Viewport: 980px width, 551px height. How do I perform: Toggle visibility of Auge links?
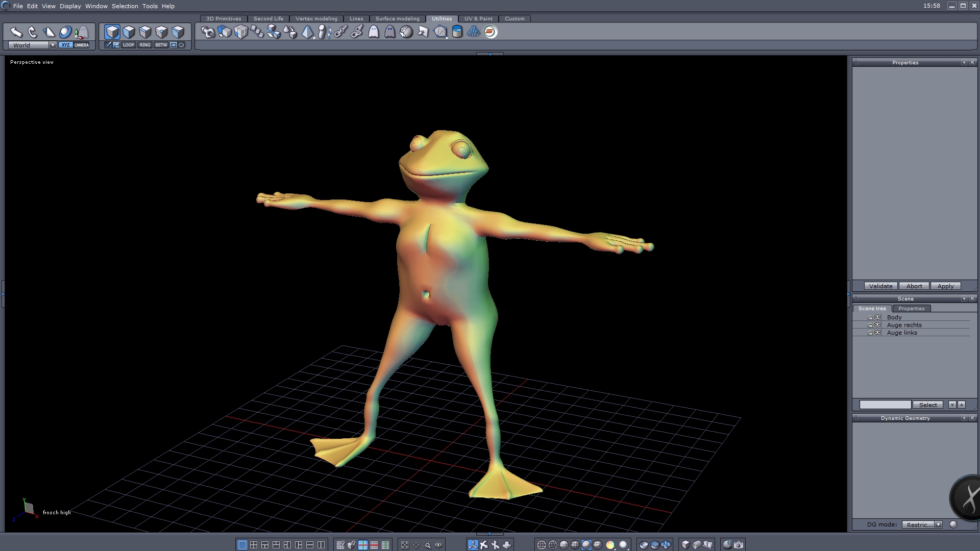tap(877, 333)
